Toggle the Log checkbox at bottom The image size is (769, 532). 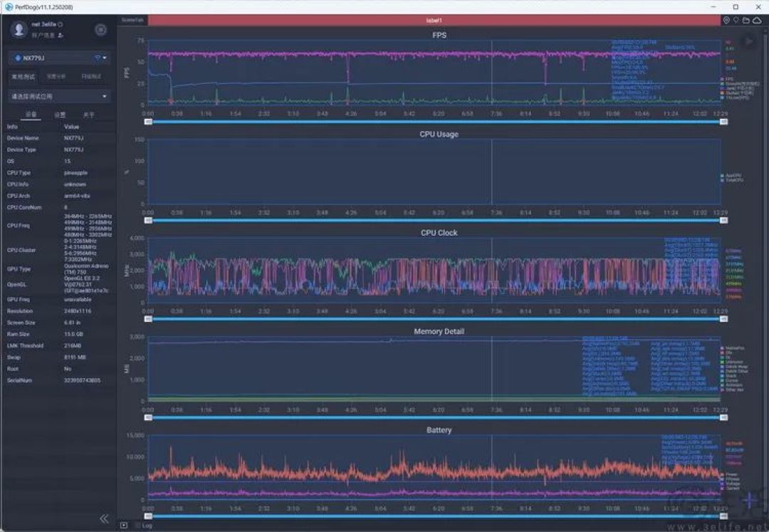[x=138, y=526]
